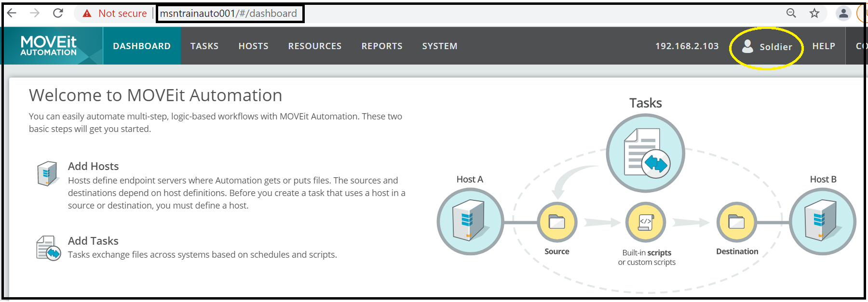Open the Hosts menu
Image resolution: width=868 pixels, height=302 pixels.
pyautogui.click(x=254, y=46)
